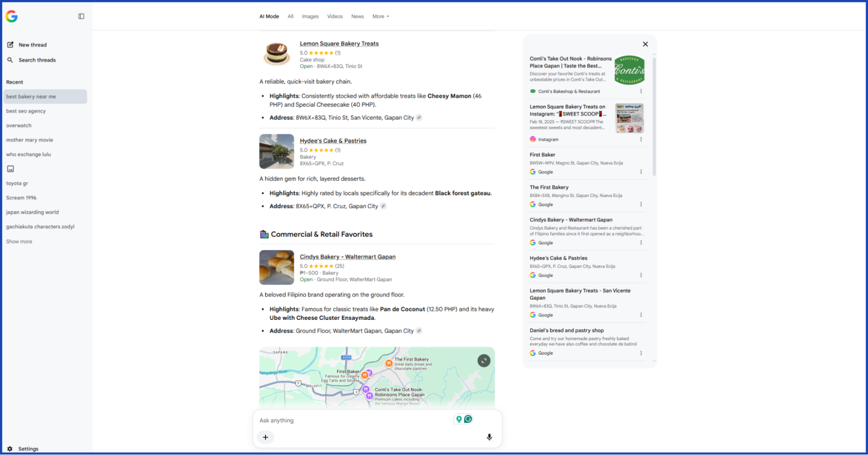This screenshot has height=455, width=868.
Task: Open options menu for First Baker source
Action: [641, 172]
